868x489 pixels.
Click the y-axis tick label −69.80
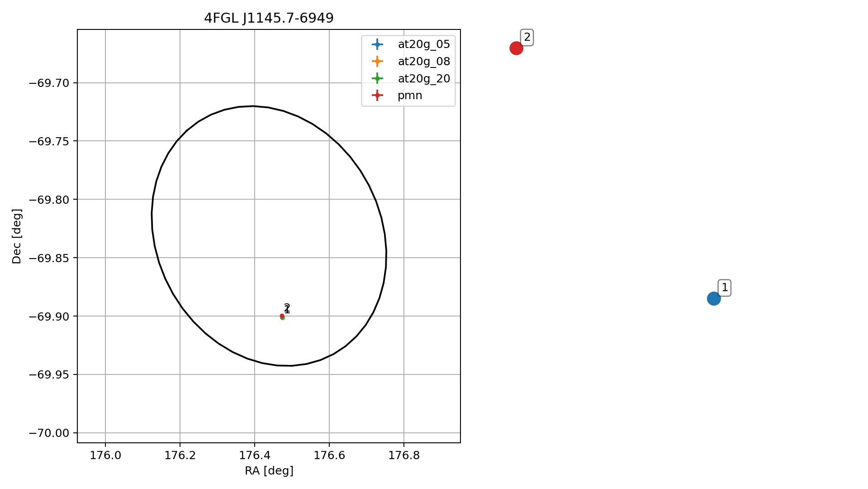[49, 200]
